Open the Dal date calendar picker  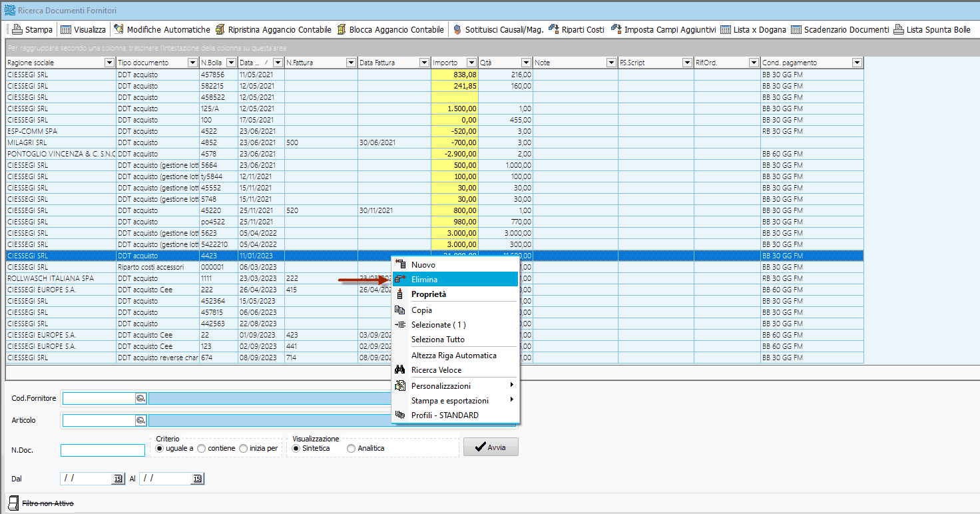[118, 479]
